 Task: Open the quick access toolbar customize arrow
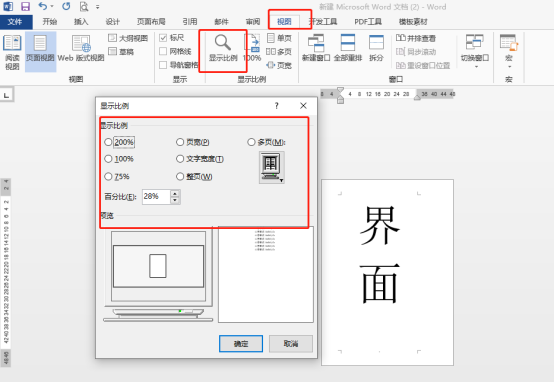(x=98, y=7)
